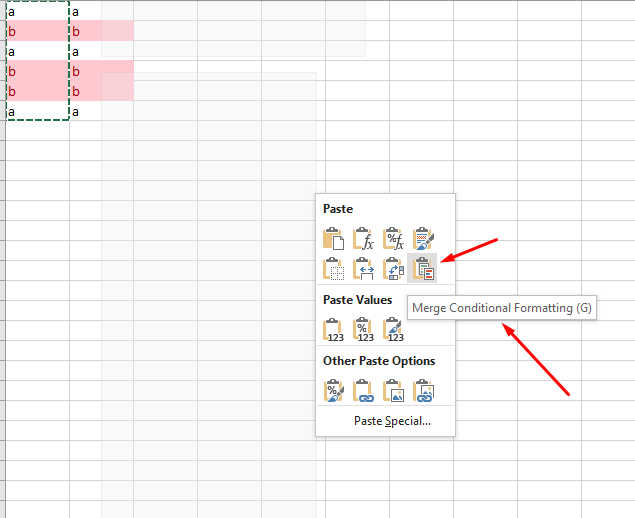Select Values & Number Formatting (%123) icon
Viewport: 635px width, 518px height.
(x=363, y=330)
